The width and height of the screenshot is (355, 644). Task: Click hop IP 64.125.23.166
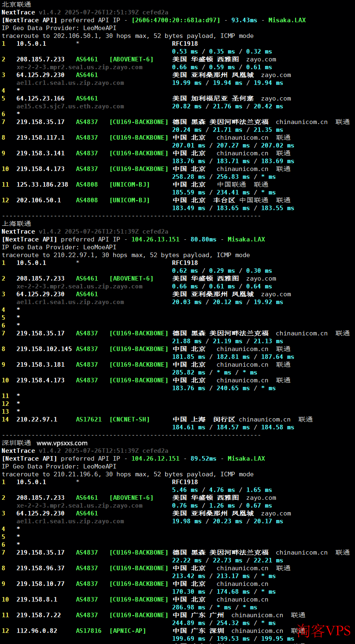pyautogui.click(x=40, y=98)
